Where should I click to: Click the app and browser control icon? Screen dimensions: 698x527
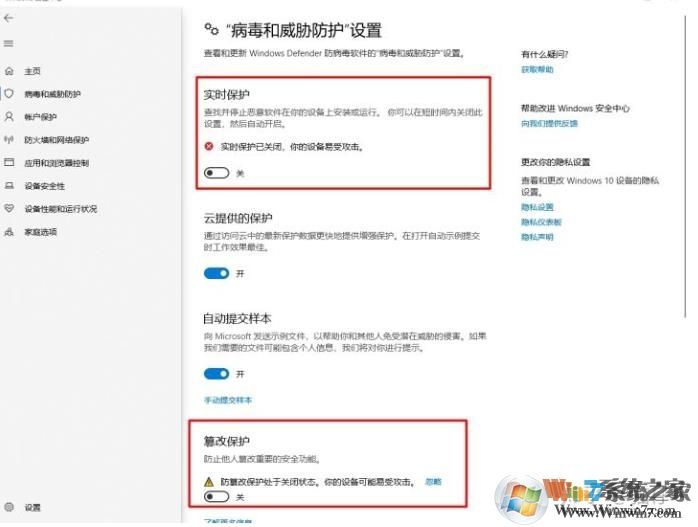(9, 162)
